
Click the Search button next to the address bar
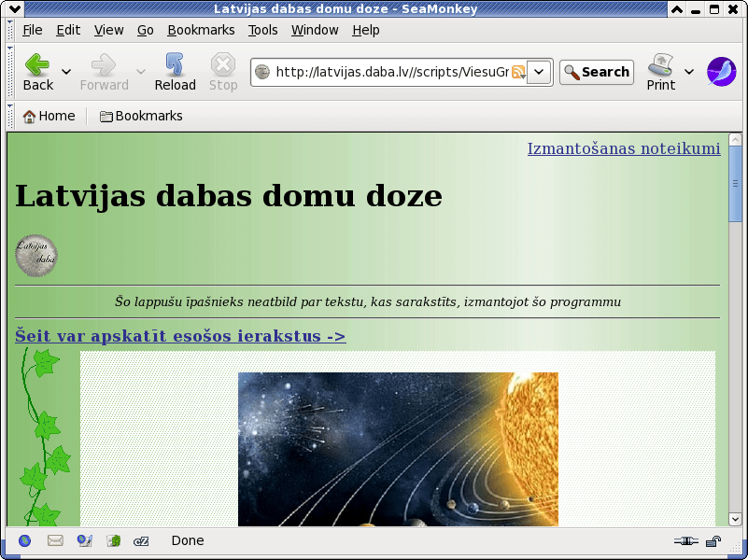(597, 73)
